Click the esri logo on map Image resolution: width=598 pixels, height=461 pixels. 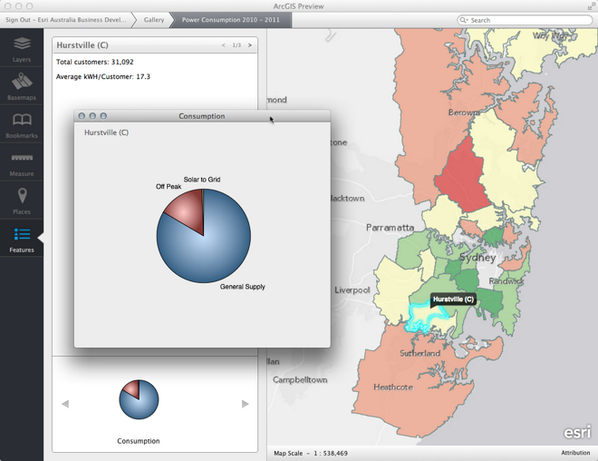[x=577, y=433]
